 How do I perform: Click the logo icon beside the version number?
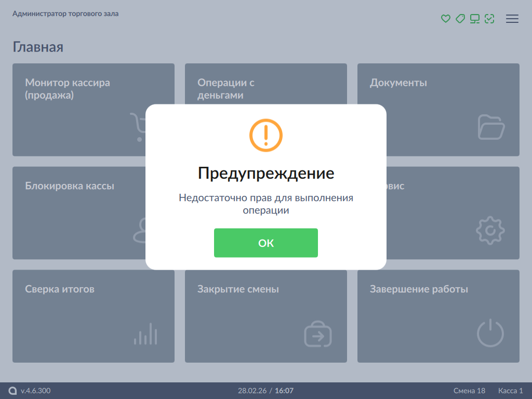pyautogui.click(x=13, y=391)
